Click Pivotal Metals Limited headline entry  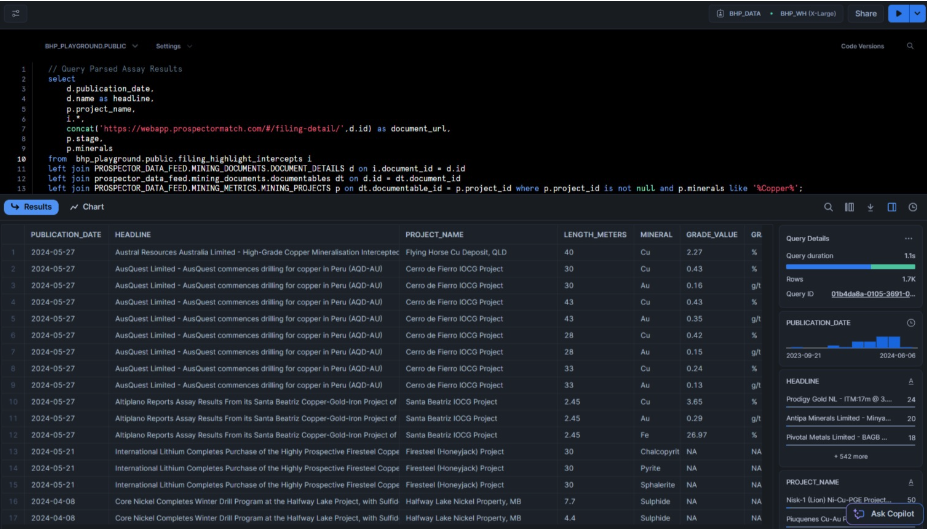pos(850,437)
